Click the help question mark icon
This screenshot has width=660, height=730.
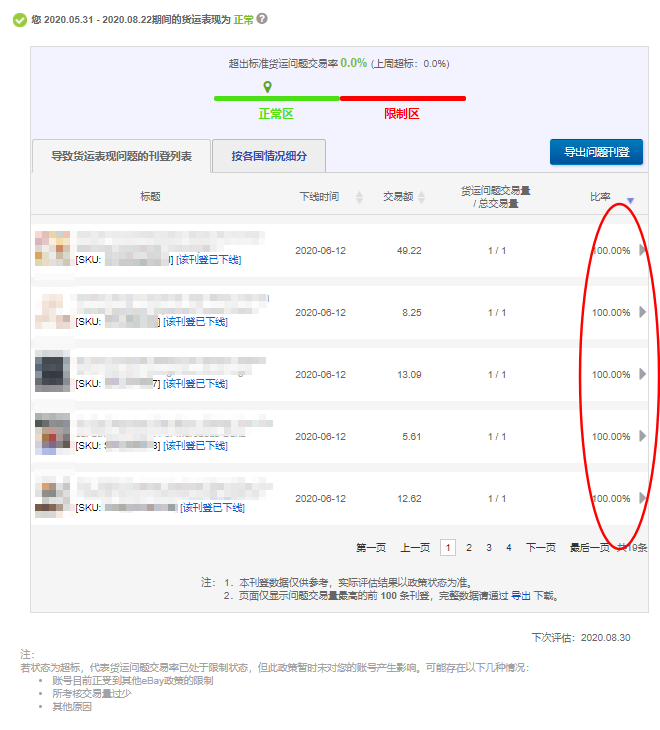click(x=262, y=19)
